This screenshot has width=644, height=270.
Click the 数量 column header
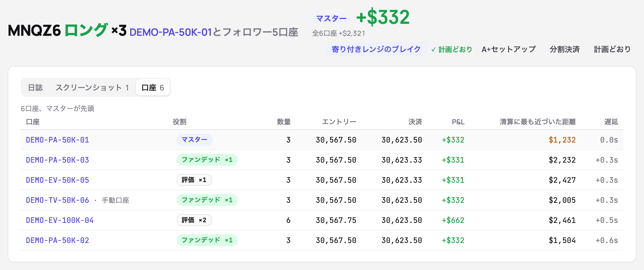[284, 122]
